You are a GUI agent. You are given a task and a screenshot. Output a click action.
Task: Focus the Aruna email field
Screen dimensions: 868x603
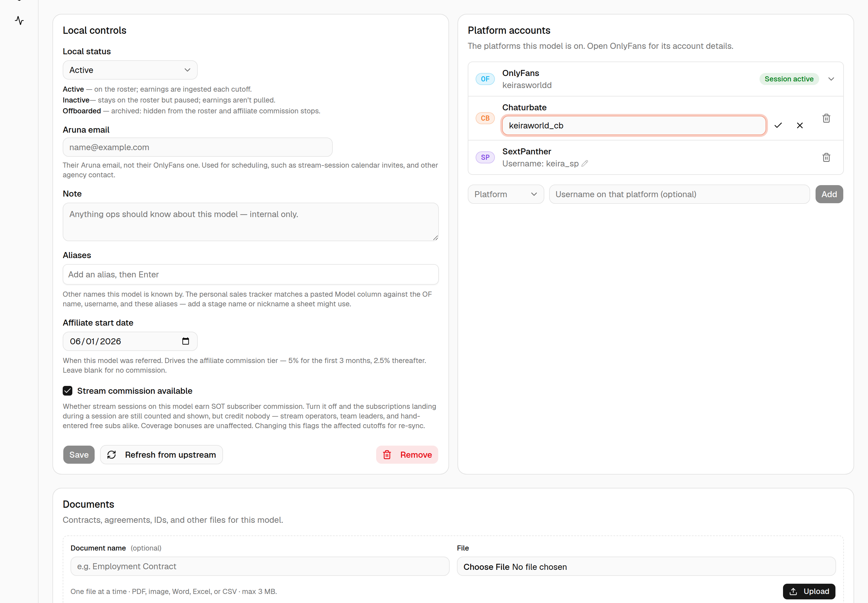(x=197, y=147)
